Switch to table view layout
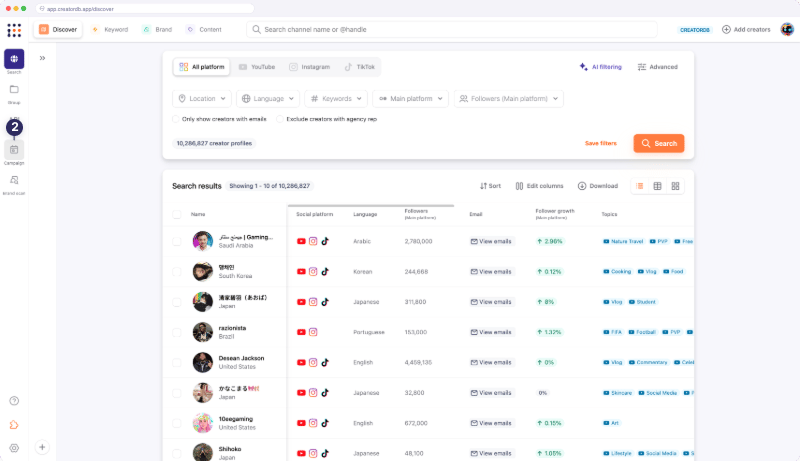The image size is (800, 461). click(658, 186)
